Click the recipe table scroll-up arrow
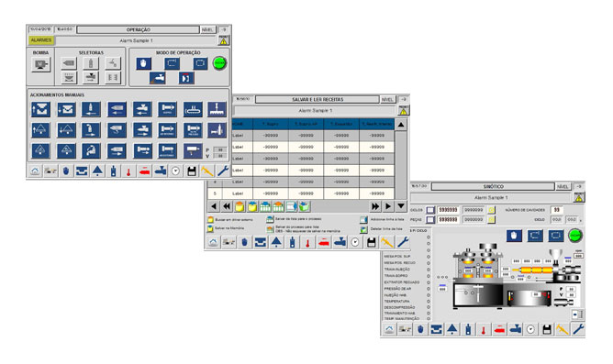 (x=401, y=125)
